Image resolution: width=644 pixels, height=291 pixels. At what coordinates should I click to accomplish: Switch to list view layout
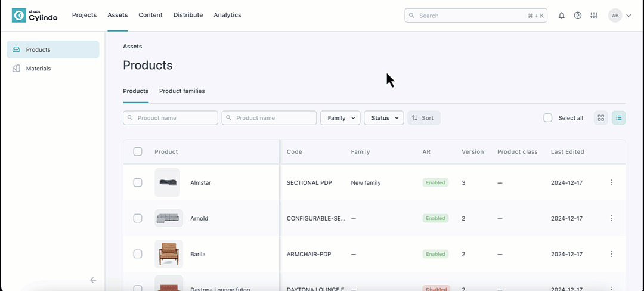(x=618, y=118)
